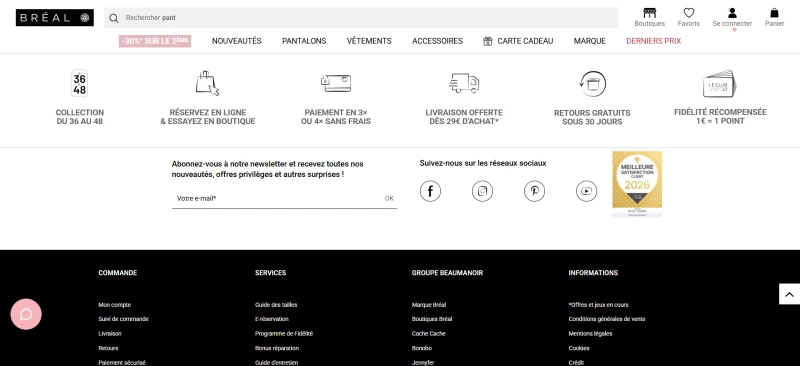The width and height of the screenshot is (800, 366).
Task: Click the back-to-top arrow button
Action: point(789,294)
